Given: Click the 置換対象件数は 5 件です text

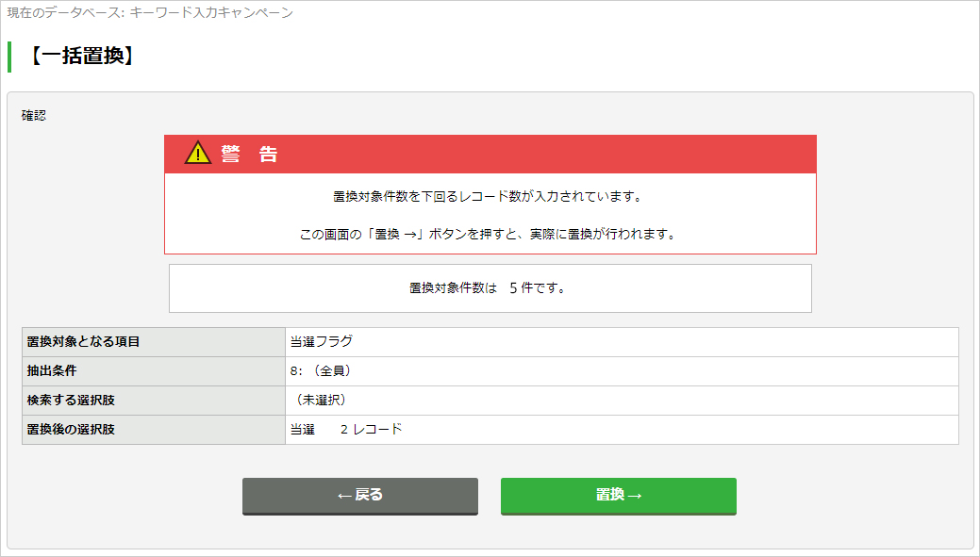Looking at the screenshot, I should tap(488, 287).
